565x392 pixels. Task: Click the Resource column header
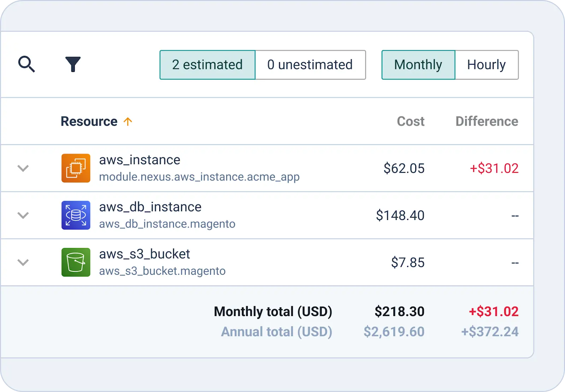89,121
